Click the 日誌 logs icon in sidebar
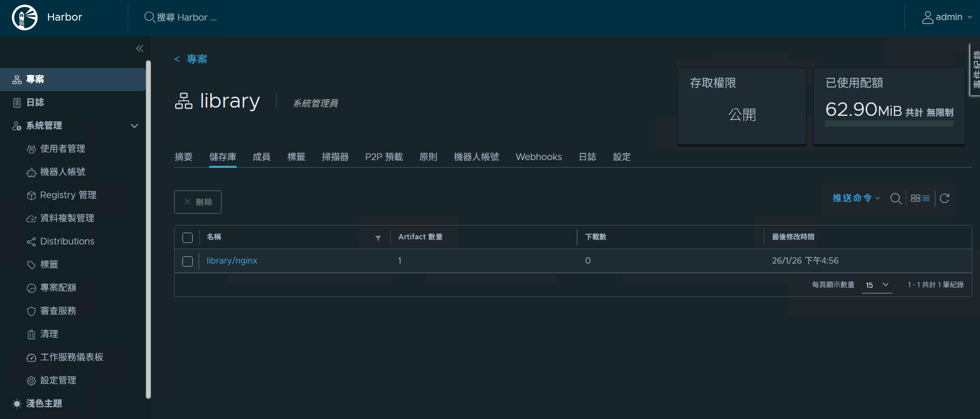The width and height of the screenshot is (980, 419). [17, 102]
